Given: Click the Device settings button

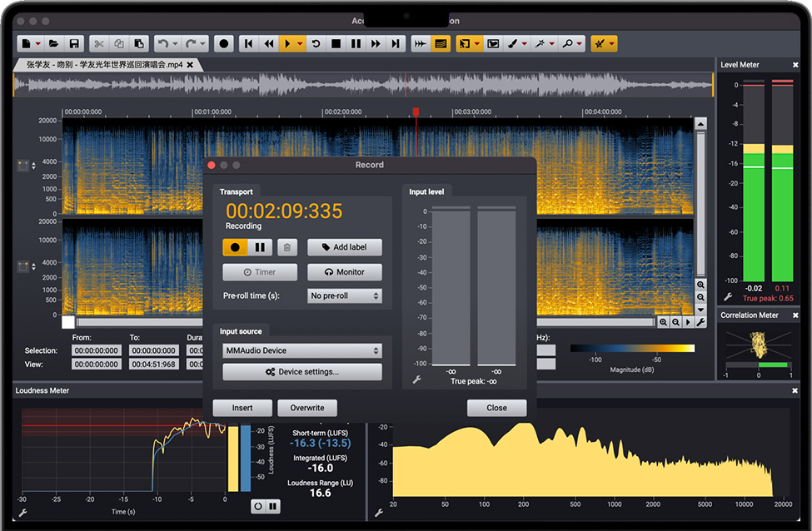Looking at the screenshot, I should (x=301, y=372).
